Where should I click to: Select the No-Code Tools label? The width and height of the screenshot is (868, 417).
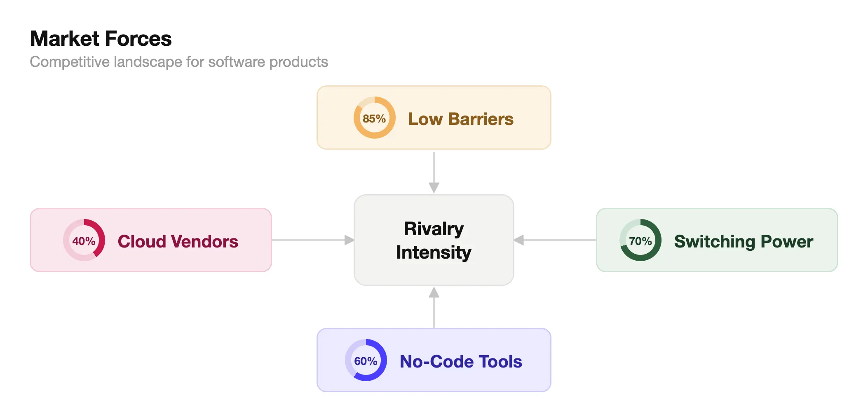pos(461,361)
